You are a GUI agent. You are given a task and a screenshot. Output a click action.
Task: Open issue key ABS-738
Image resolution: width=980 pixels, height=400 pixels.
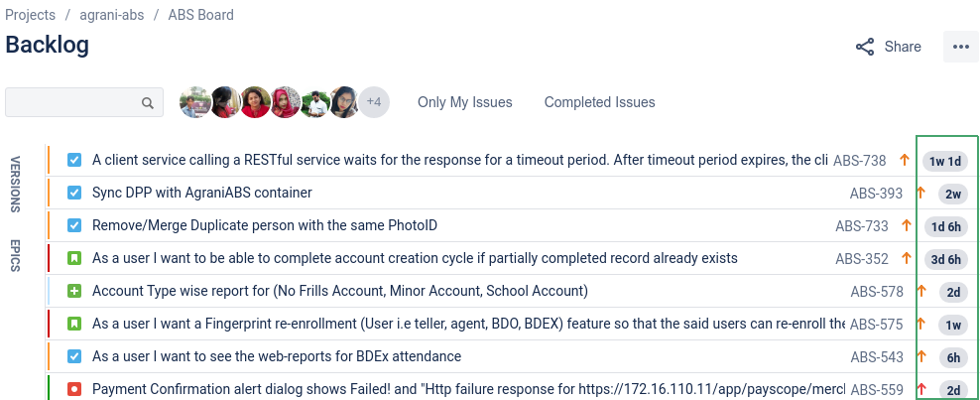[859, 161]
